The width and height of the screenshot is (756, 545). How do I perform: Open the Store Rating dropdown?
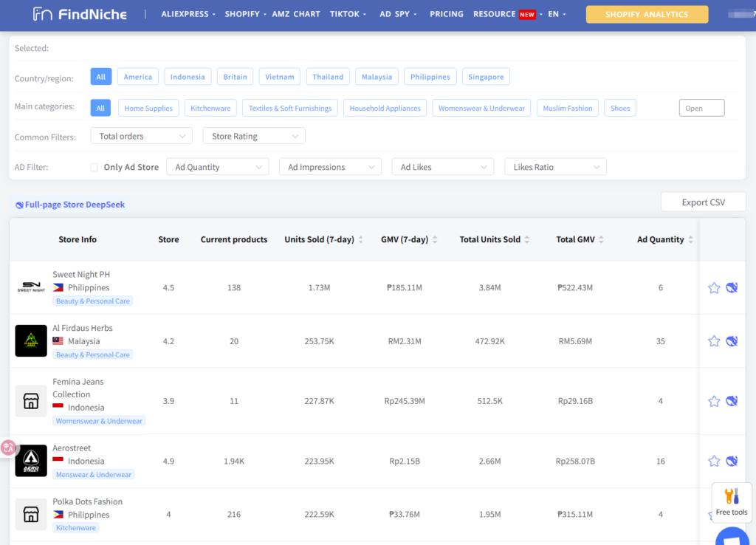point(254,136)
